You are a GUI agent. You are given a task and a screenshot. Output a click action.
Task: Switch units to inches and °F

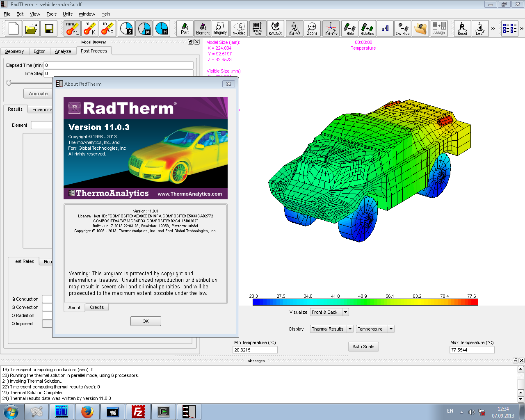[107, 29]
